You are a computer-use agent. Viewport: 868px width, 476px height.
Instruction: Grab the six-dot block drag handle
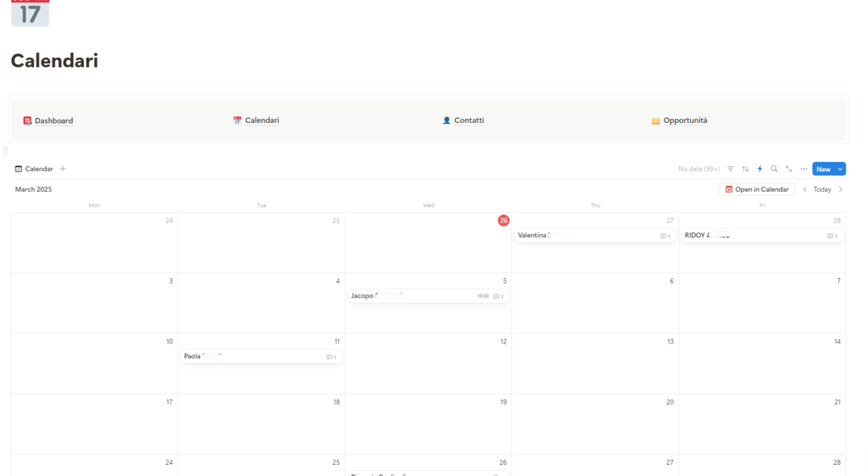click(6, 151)
